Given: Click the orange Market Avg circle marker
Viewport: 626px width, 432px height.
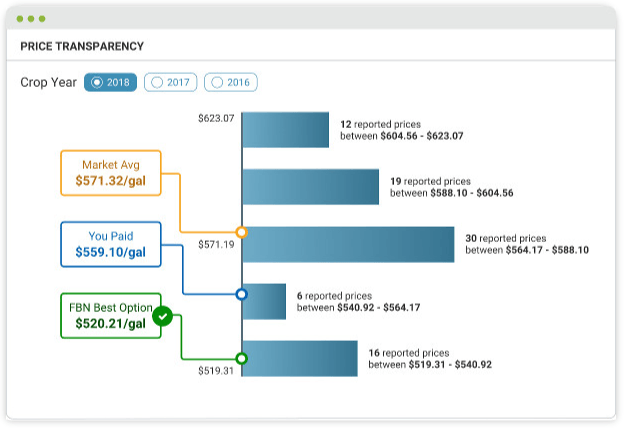Looking at the screenshot, I should (241, 232).
